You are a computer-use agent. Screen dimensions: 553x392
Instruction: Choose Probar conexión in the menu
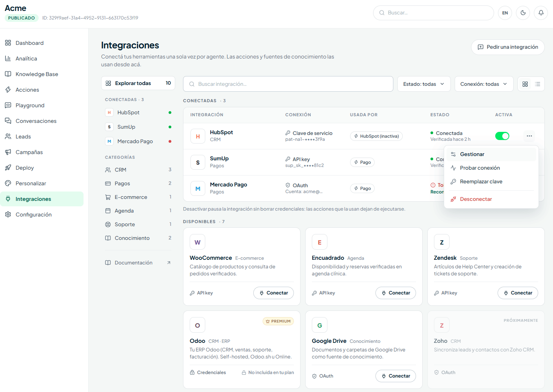(x=491, y=168)
